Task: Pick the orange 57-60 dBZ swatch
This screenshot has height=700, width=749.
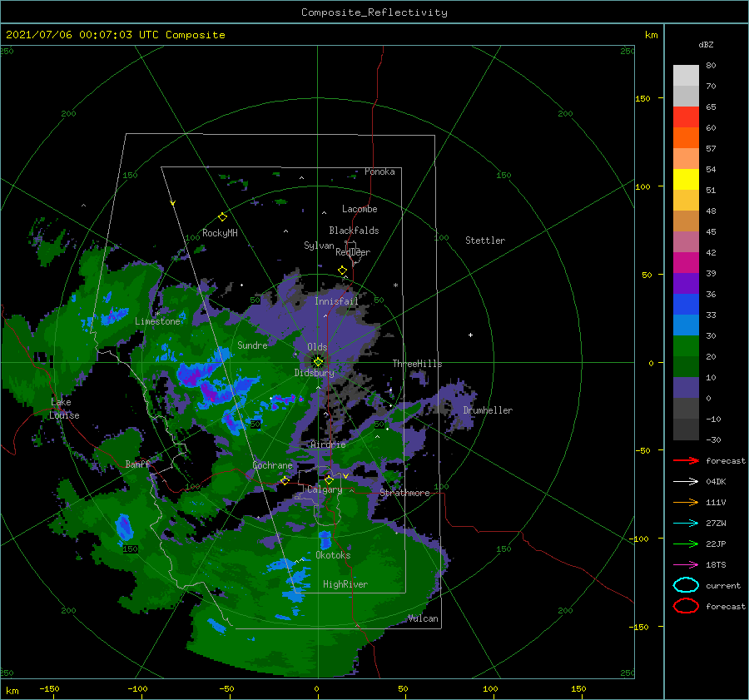Action: point(686,137)
